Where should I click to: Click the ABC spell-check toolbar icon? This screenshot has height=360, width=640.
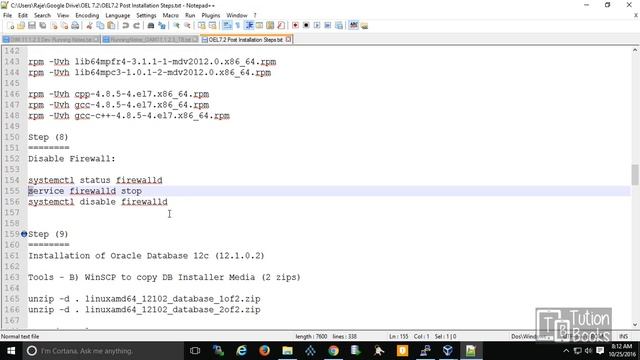(353, 26)
